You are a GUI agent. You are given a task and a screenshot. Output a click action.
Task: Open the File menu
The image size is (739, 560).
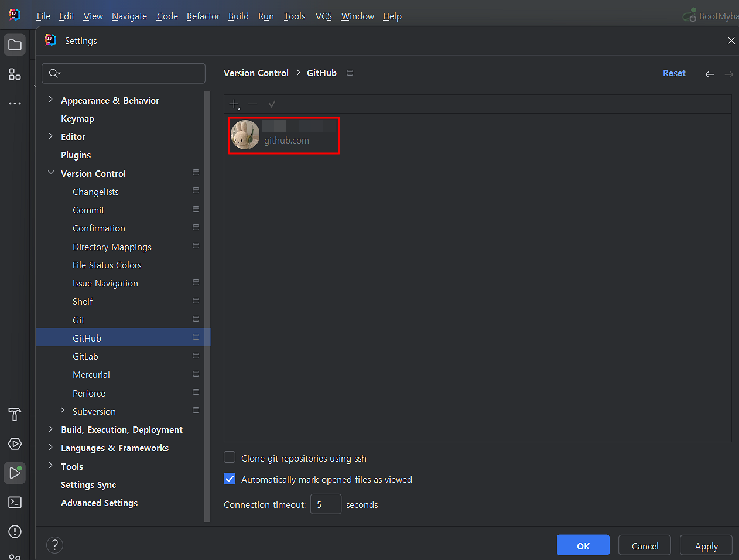(43, 16)
